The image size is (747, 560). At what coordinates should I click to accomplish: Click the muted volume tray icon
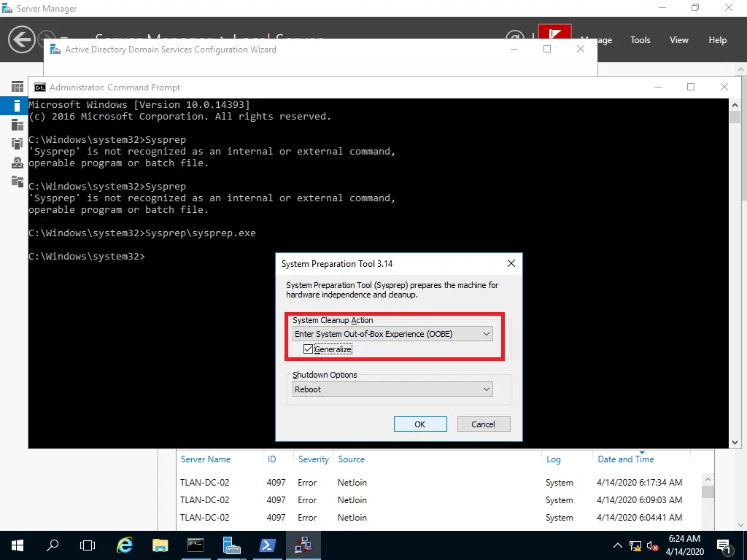coord(652,545)
